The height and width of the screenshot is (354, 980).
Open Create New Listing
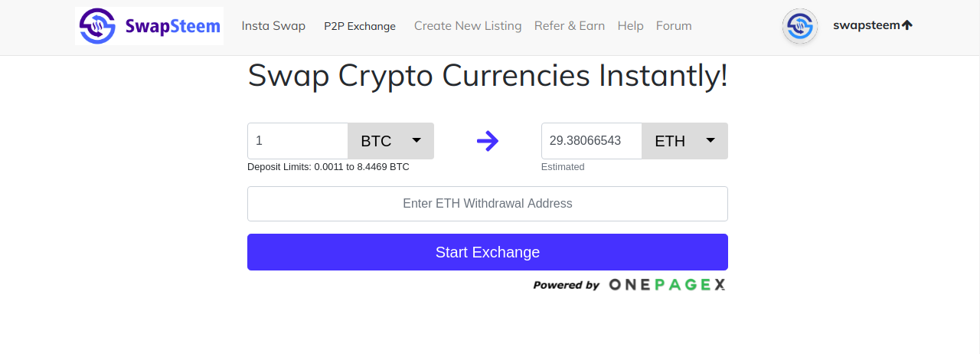tap(468, 26)
